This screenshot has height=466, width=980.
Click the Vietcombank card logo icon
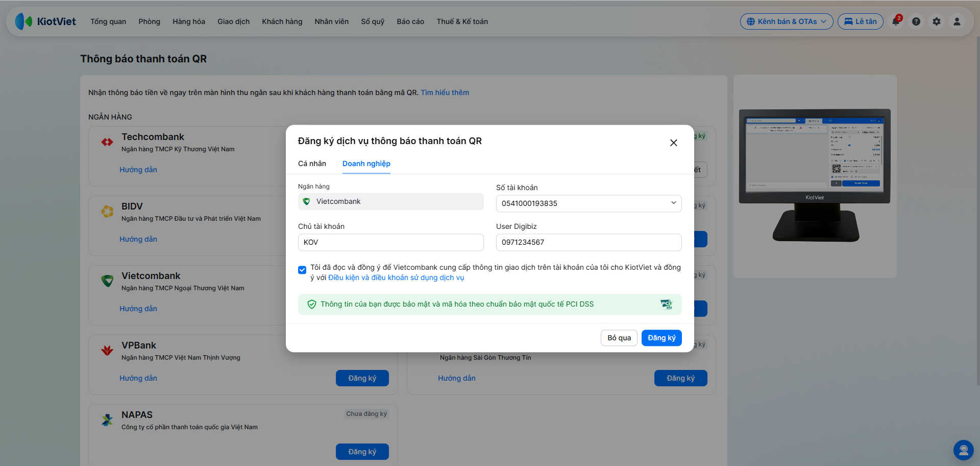107,281
